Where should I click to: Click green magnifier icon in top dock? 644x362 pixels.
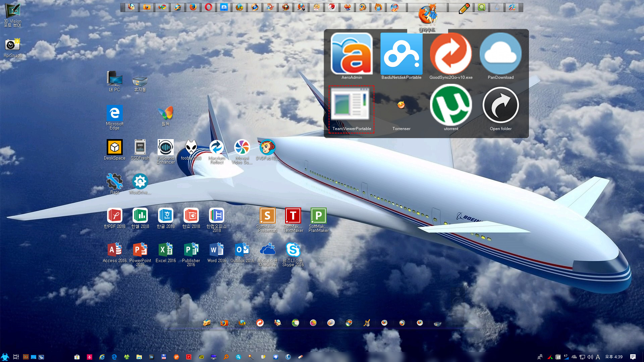481,7
